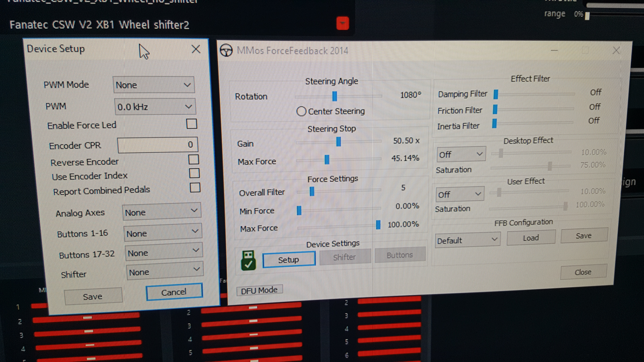Click the Desktop Effect strength slider
Screen dimensions: 644x362
[x=531, y=153]
